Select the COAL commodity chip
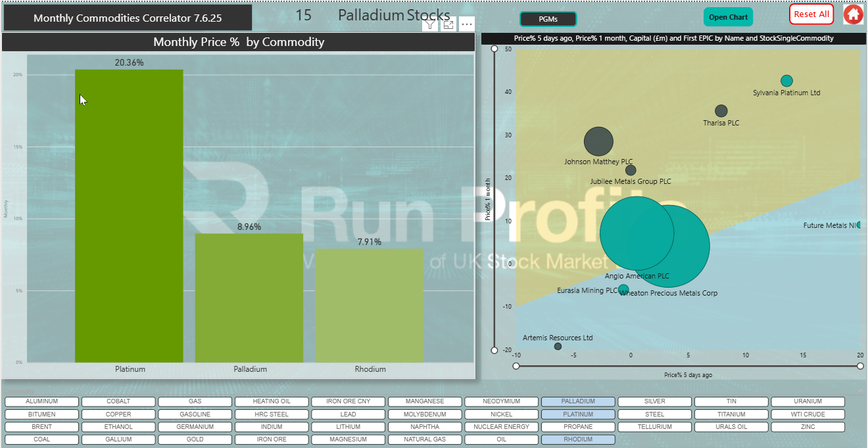 42,439
